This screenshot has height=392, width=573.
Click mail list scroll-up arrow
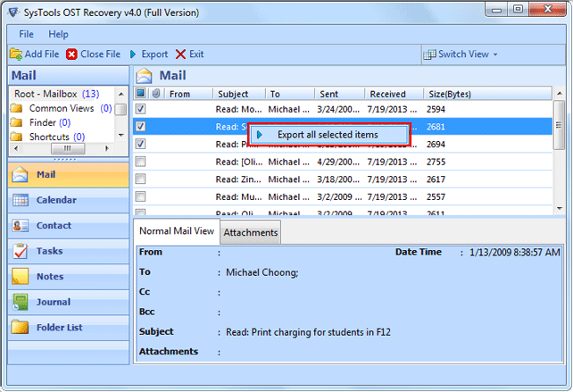(560, 94)
